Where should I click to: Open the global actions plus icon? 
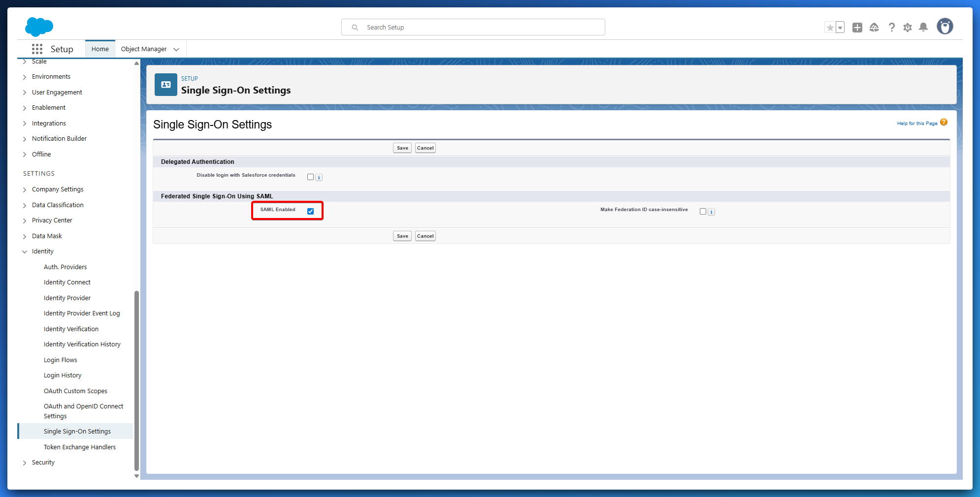click(857, 28)
